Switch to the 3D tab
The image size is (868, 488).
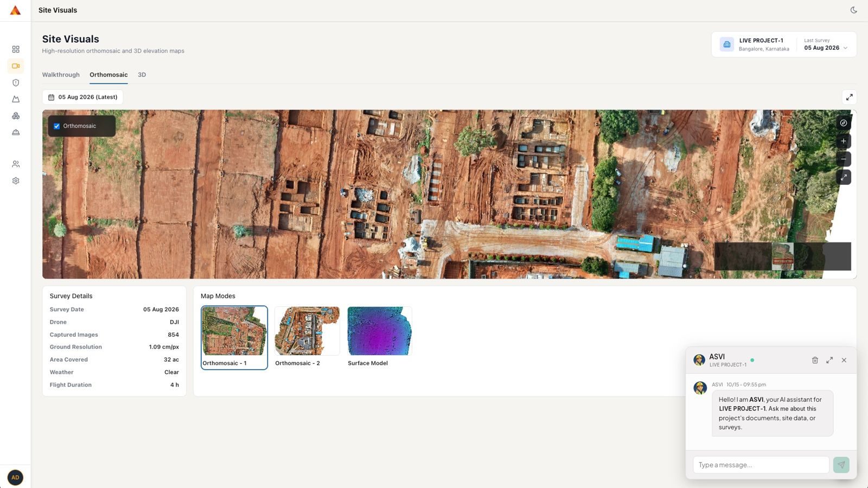click(142, 75)
